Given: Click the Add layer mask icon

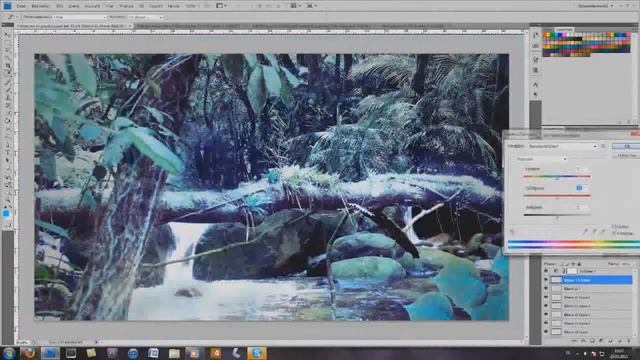Looking at the screenshot, I should coord(592,340).
